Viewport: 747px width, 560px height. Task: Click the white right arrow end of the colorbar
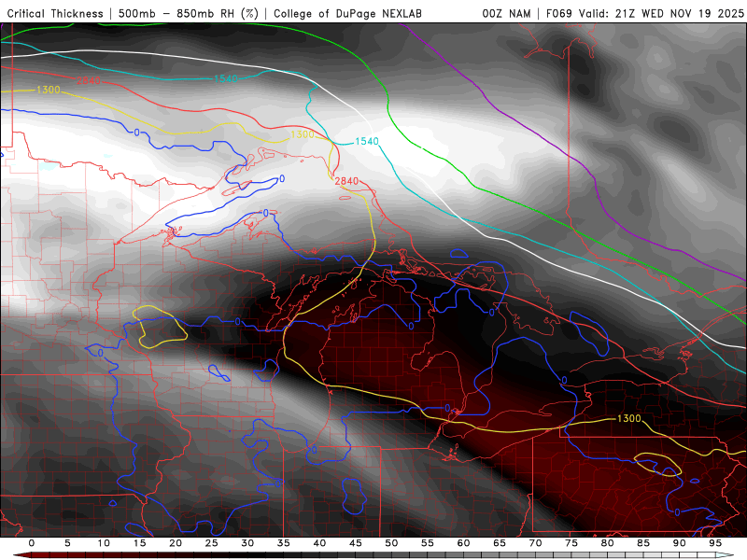pyautogui.click(x=725, y=555)
